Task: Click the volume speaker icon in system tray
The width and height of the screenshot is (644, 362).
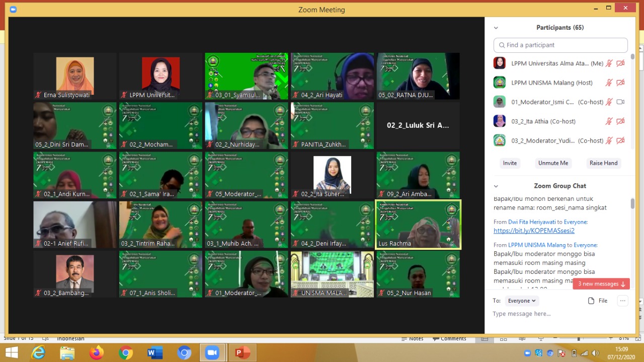Action: (x=596, y=353)
